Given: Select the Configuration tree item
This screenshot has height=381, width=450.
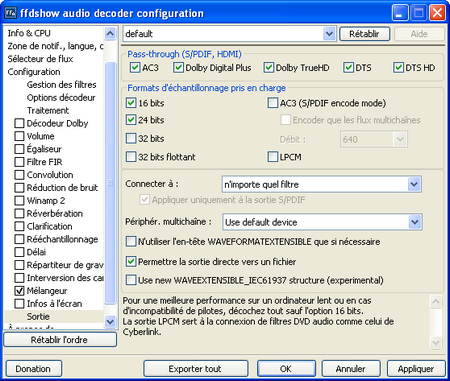Looking at the screenshot, I should point(34,72).
